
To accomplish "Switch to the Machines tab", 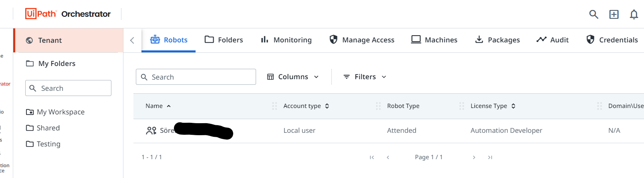I will tap(434, 40).
